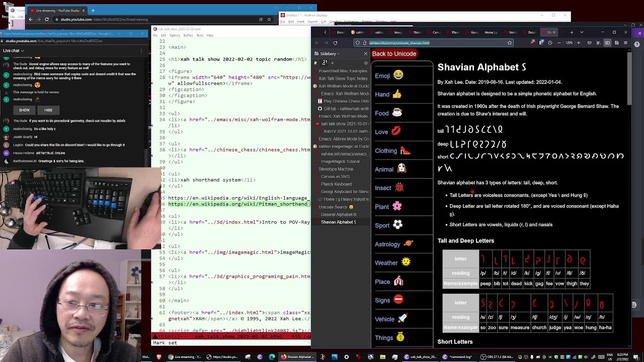Click the soccer ball emoji icon
Viewport: 644px width, 362px height.
397,225
